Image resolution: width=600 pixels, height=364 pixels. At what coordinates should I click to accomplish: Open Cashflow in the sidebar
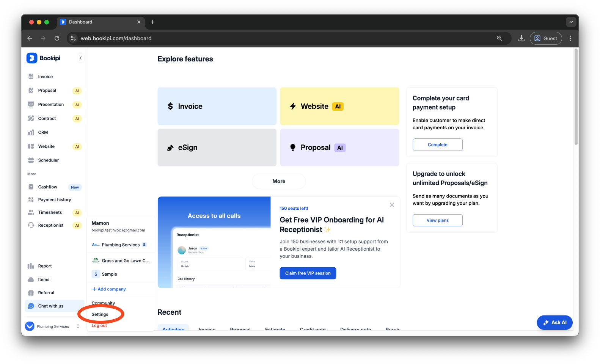coord(54,187)
